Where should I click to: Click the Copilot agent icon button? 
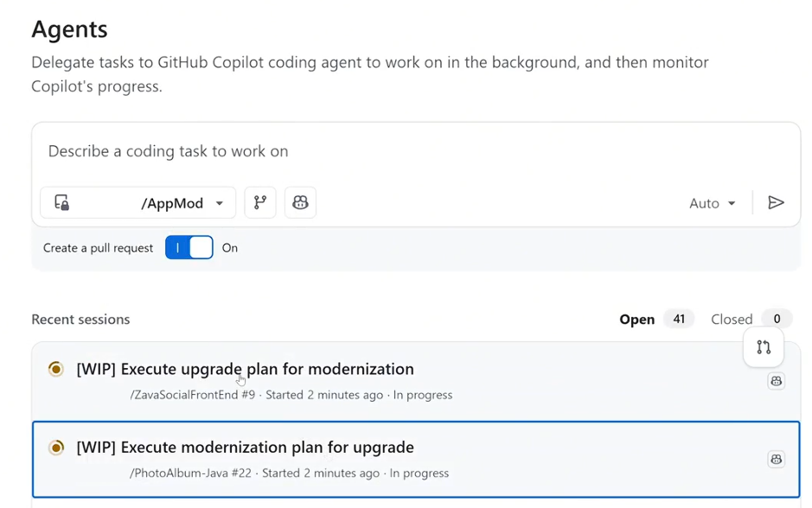point(300,202)
